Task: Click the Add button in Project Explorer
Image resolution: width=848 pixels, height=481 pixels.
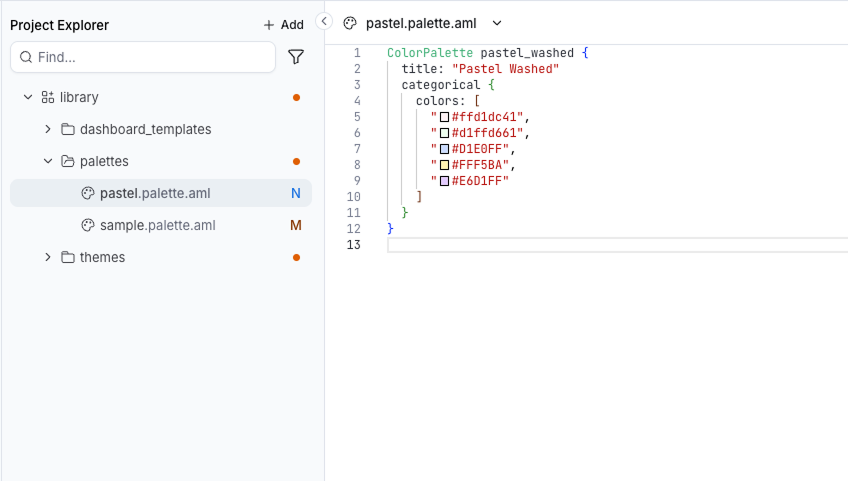Action: (x=283, y=25)
